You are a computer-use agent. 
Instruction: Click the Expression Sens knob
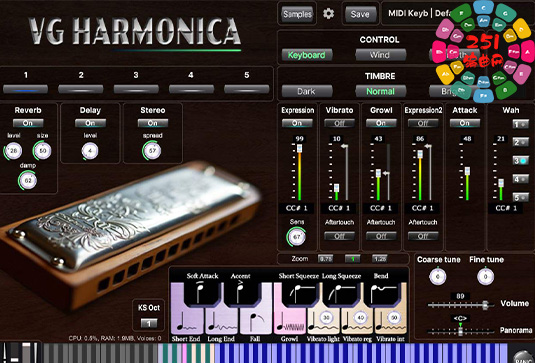tap(296, 236)
